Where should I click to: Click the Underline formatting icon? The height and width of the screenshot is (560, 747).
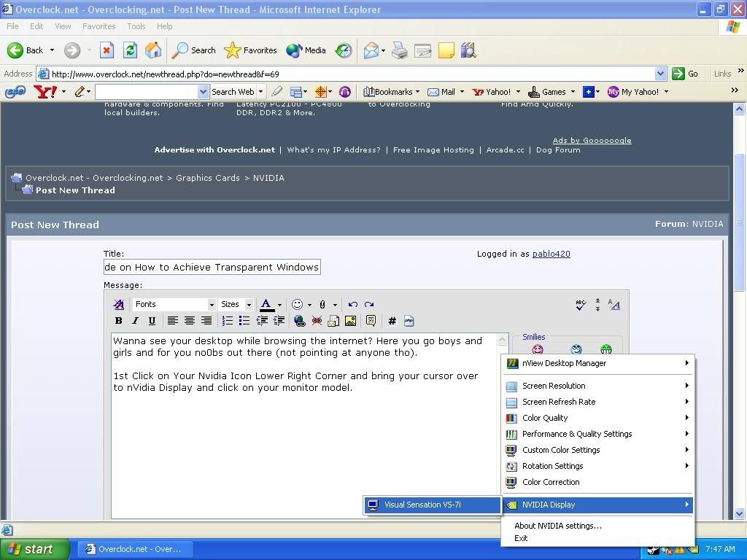click(x=152, y=321)
